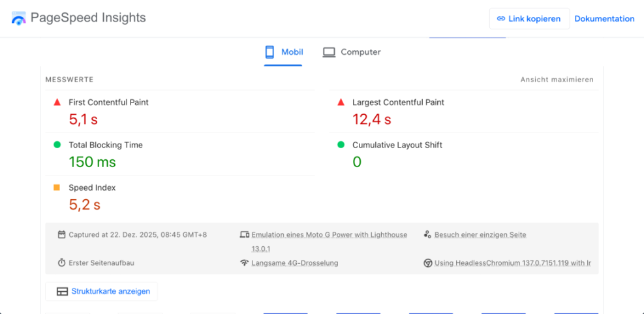This screenshot has height=314, width=644.
Task: Select the Cumulative Layout Shift label
Action: click(x=397, y=145)
